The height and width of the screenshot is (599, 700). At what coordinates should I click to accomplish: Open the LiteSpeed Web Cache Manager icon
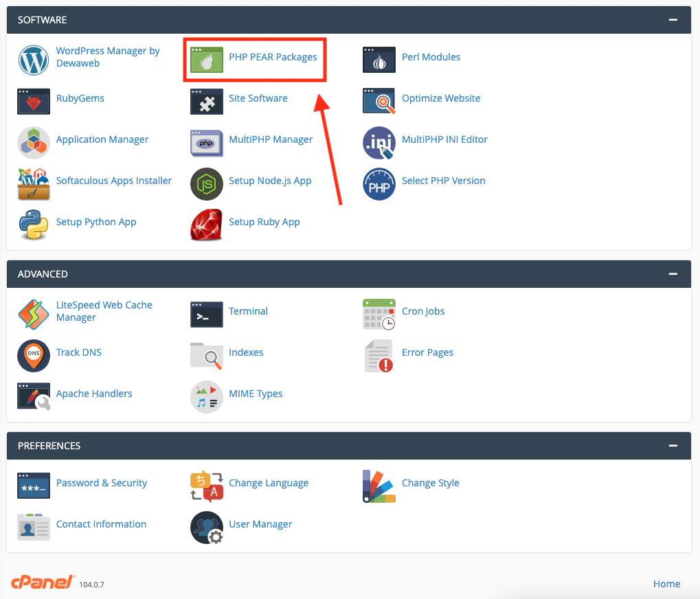[34, 314]
